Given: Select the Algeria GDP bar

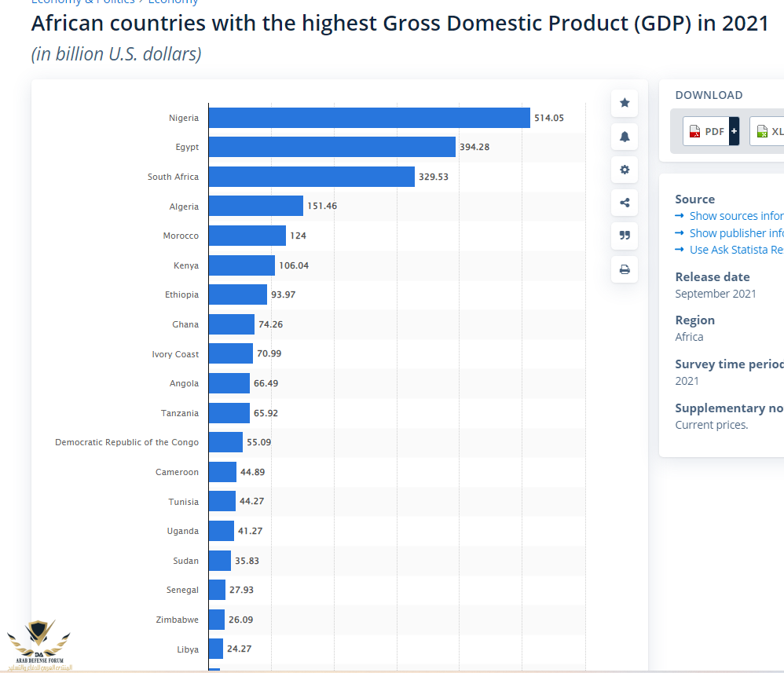Looking at the screenshot, I should (255, 207).
